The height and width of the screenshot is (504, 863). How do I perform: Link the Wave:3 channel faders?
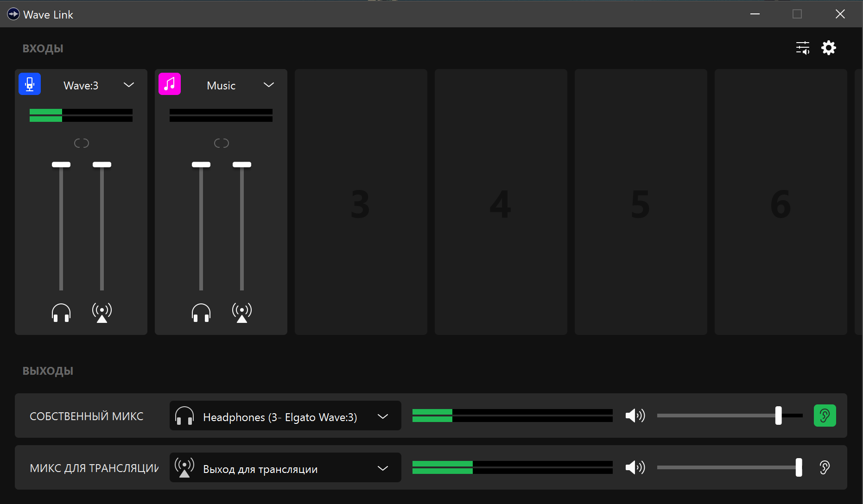point(82,143)
